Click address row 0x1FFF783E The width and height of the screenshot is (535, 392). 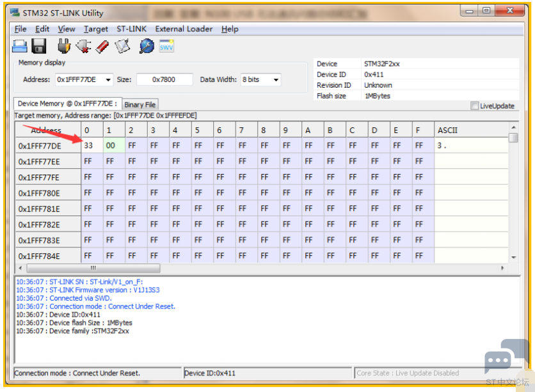click(48, 240)
